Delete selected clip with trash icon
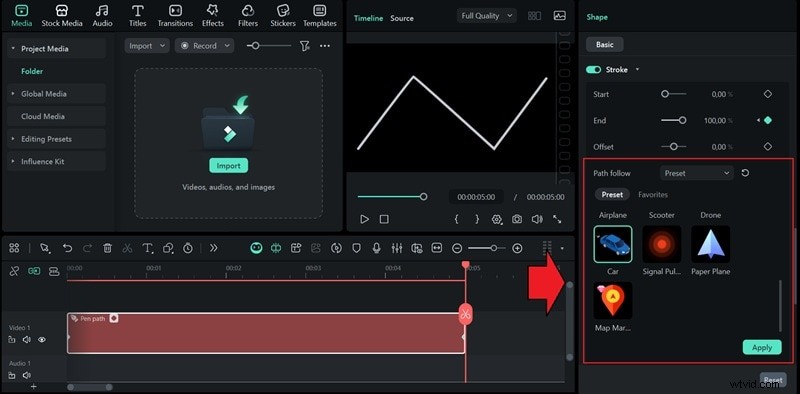 [x=107, y=248]
